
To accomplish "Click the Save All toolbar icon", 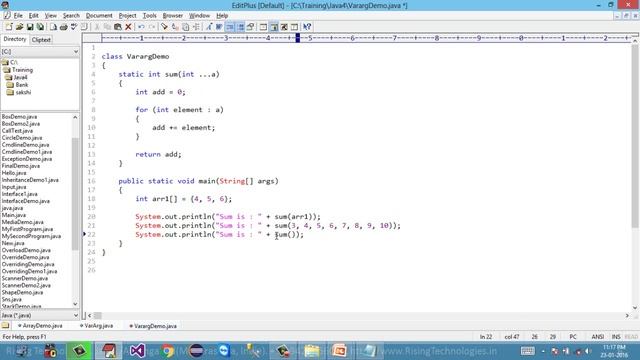I will 40,27.
